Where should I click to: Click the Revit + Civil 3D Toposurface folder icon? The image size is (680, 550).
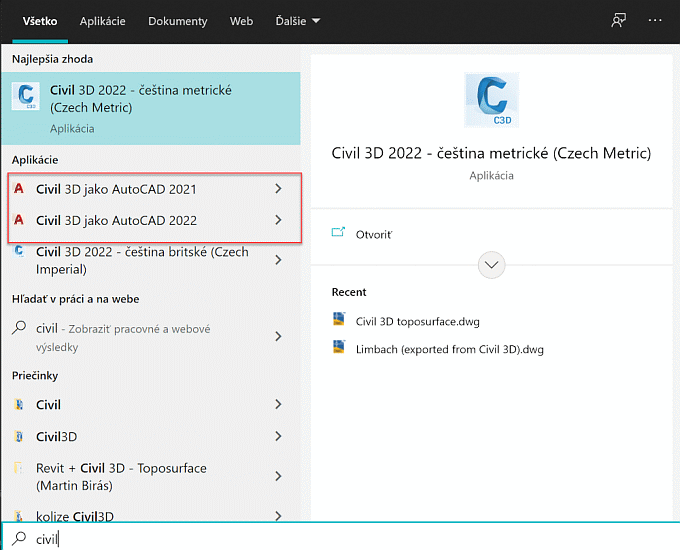click(x=18, y=468)
